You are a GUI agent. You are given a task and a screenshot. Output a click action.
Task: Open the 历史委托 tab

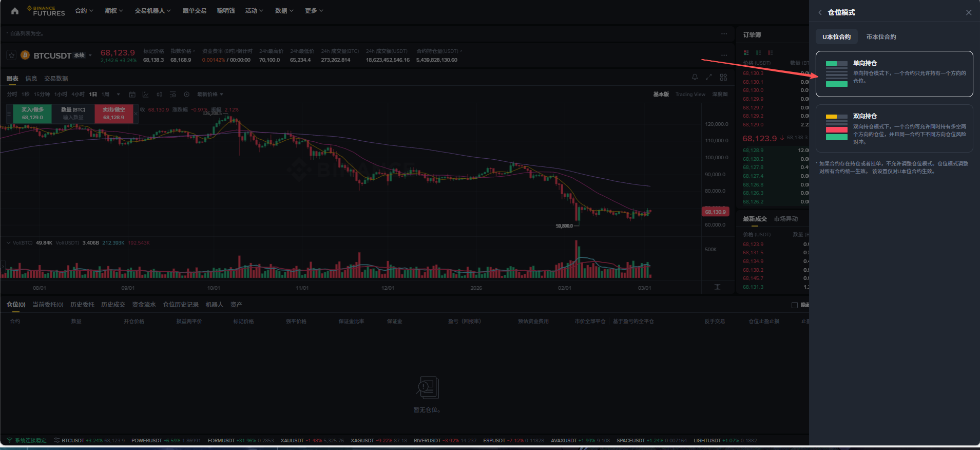(82, 305)
